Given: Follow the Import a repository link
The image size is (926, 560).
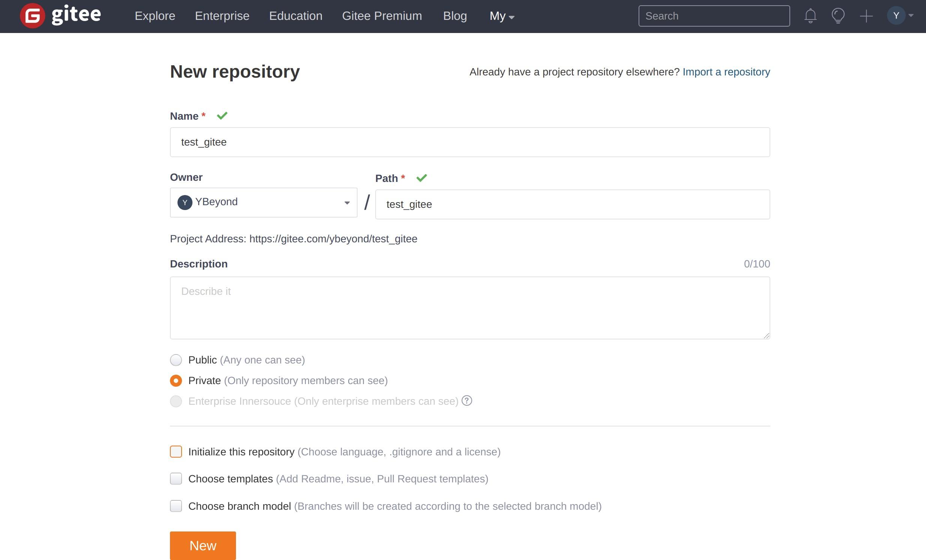Looking at the screenshot, I should [x=726, y=72].
